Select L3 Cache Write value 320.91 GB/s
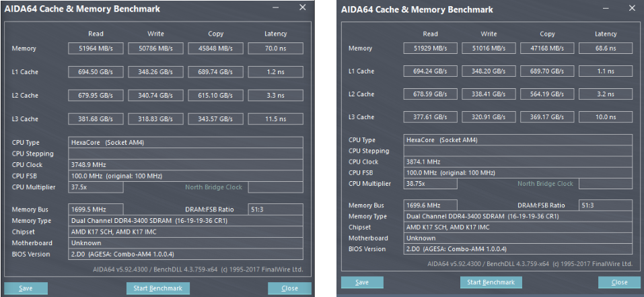This screenshot has width=644, height=297. click(489, 117)
